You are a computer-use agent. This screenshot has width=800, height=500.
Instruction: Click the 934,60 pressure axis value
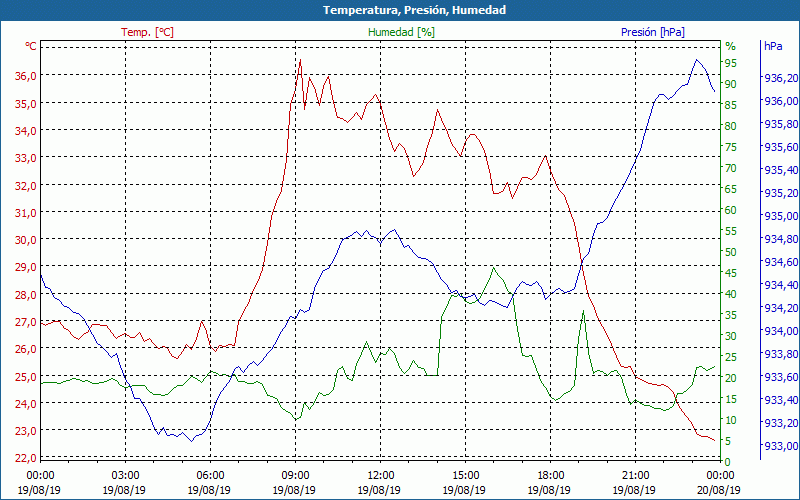pos(781,262)
